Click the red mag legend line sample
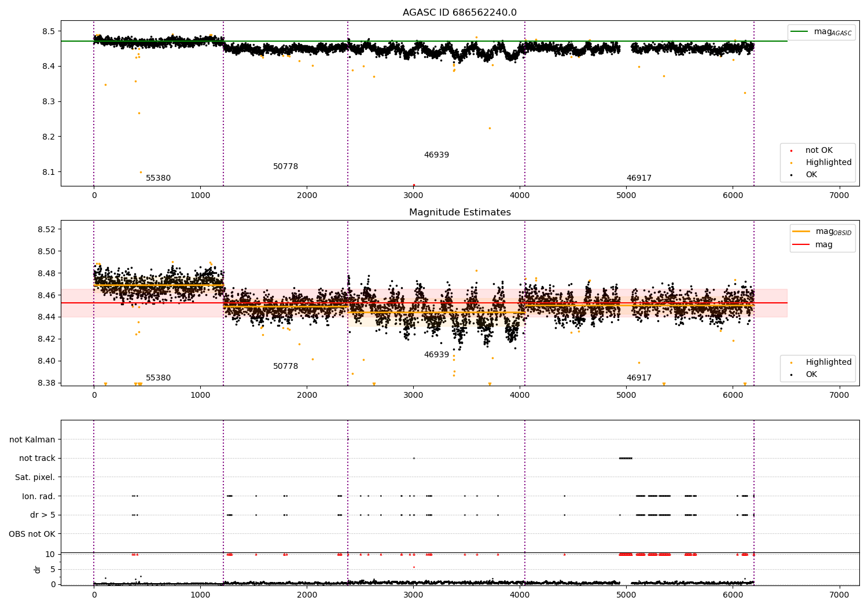 [801, 245]
